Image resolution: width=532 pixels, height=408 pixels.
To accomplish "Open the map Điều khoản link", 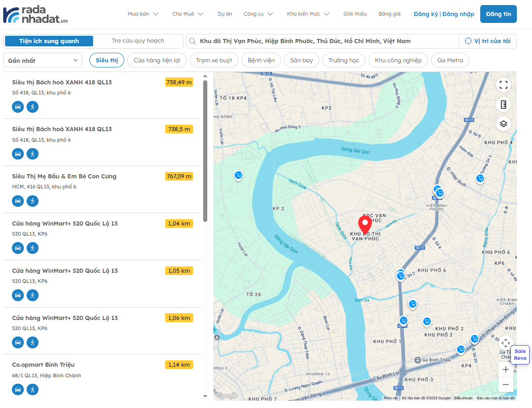I will pos(464,398).
